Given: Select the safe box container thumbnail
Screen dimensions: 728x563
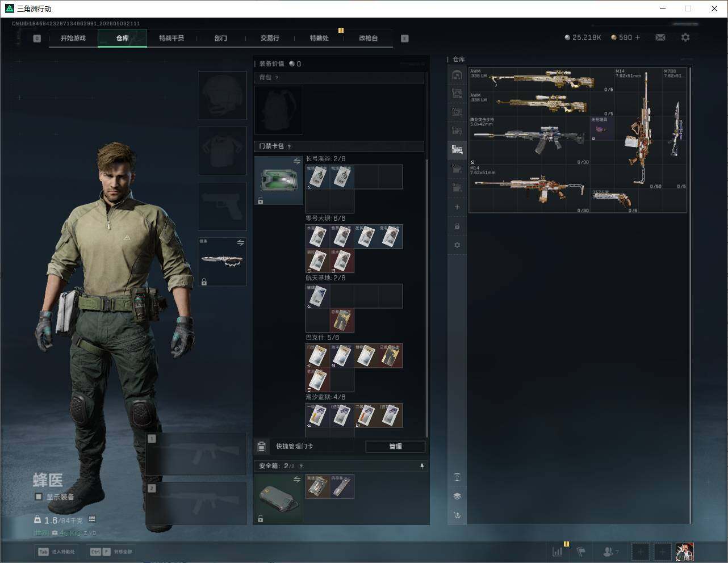Looking at the screenshot, I should [279, 498].
